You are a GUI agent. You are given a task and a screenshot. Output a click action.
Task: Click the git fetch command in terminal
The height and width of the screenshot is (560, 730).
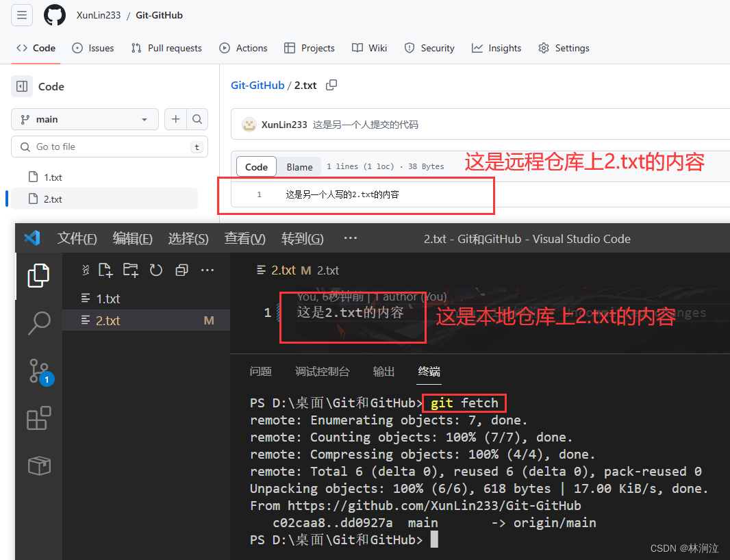(464, 403)
